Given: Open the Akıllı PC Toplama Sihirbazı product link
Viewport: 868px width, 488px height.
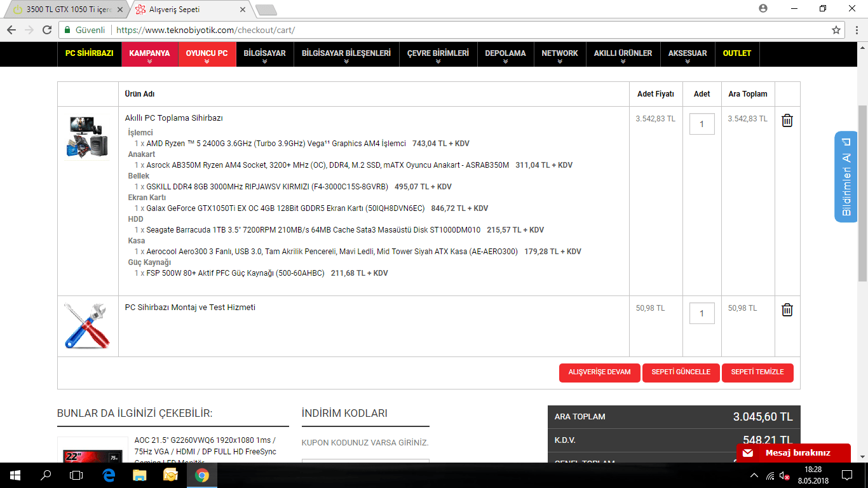Looking at the screenshot, I should (173, 118).
